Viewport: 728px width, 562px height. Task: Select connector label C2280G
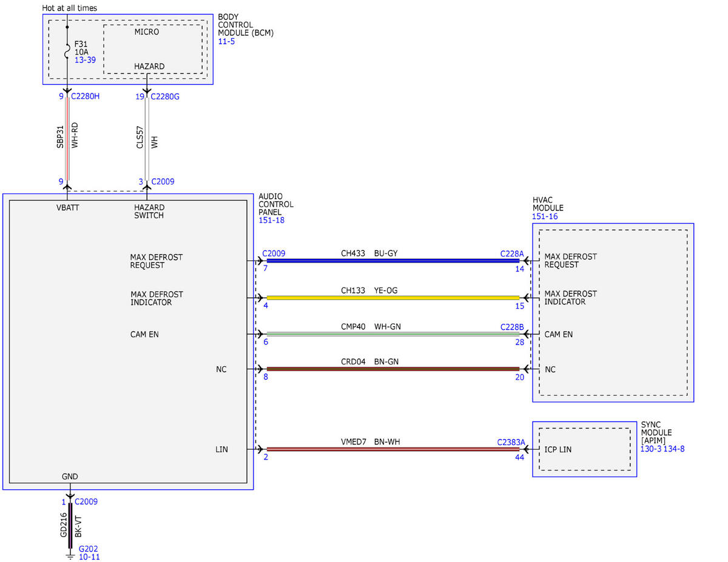click(165, 96)
